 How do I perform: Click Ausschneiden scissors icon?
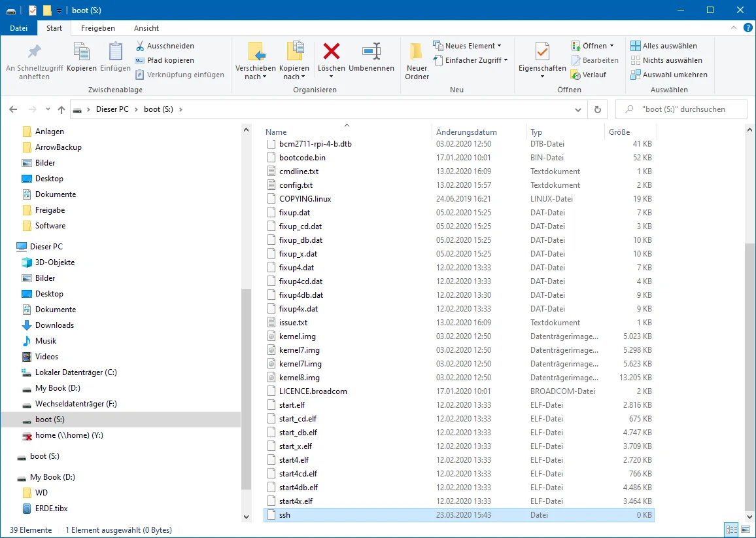140,46
